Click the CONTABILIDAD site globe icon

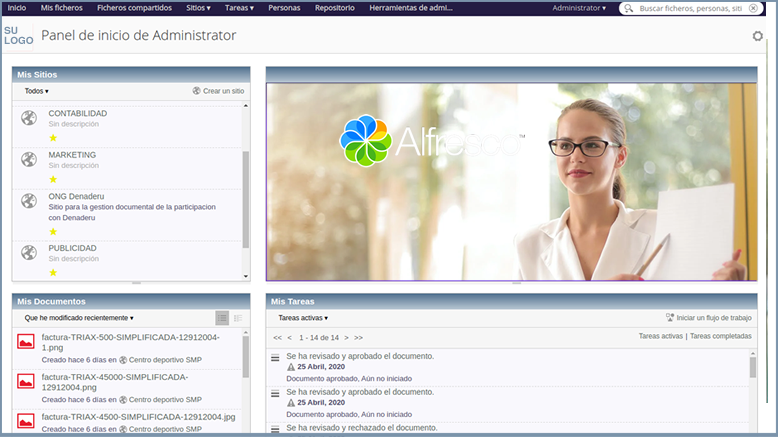[29, 118]
